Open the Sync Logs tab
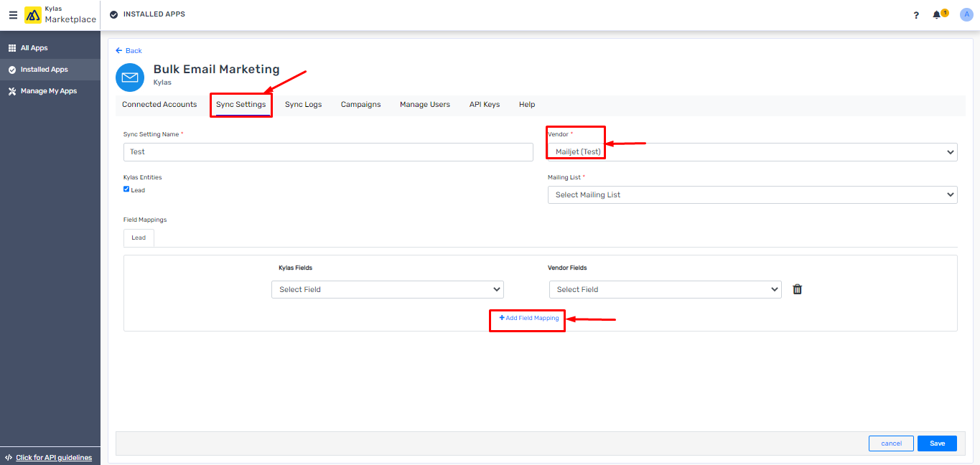This screenshot has height=465, width=980. [x=304, y=105]
